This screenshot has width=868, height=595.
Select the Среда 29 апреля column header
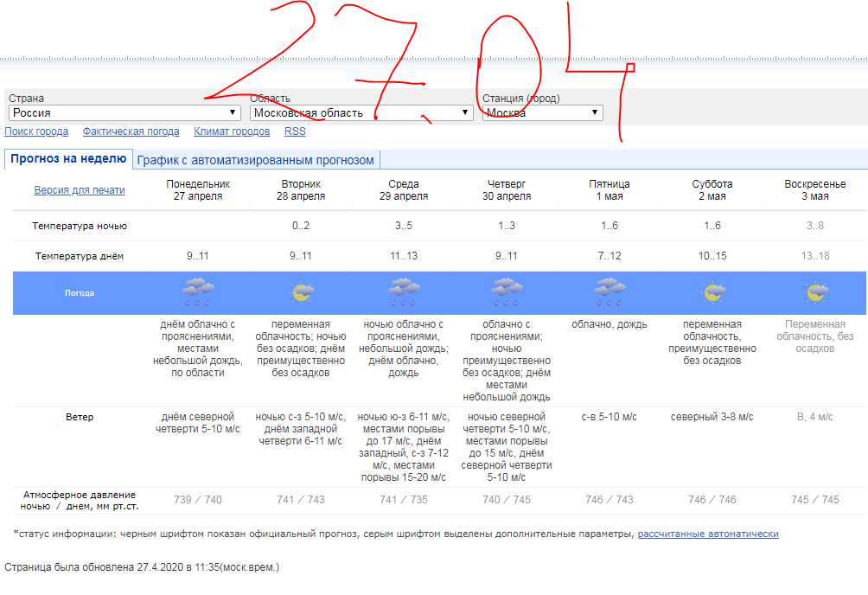pyautogui.click(x=404, y=190)
